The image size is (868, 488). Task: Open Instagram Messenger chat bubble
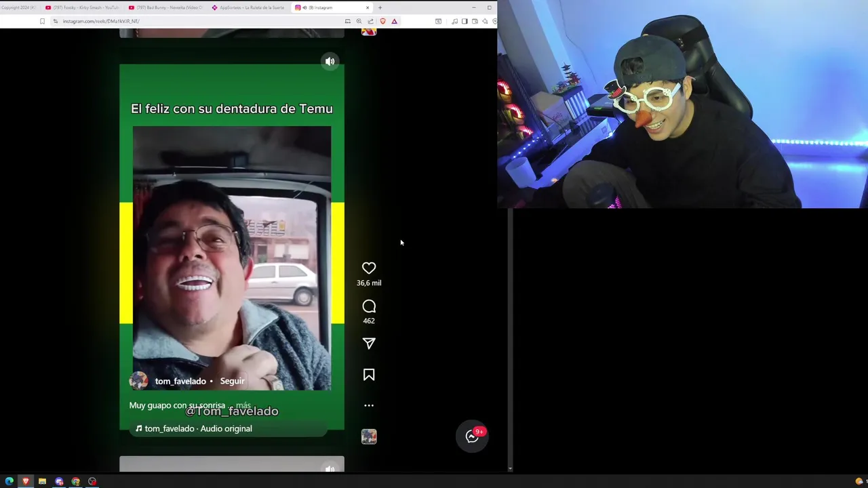473,436
